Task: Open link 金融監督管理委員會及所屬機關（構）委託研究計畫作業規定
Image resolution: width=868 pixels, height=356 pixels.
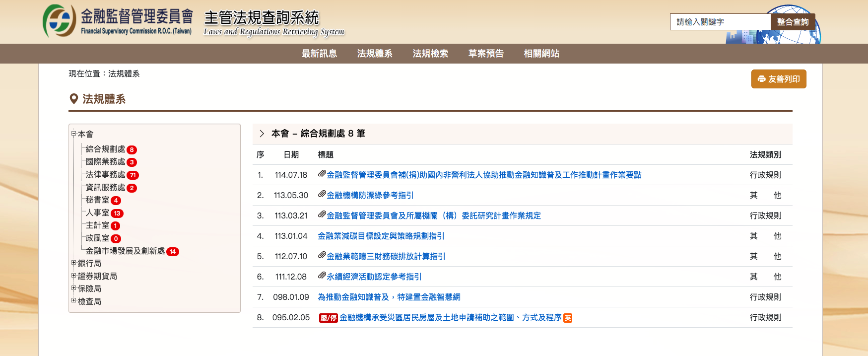Action: coord(434,215)
